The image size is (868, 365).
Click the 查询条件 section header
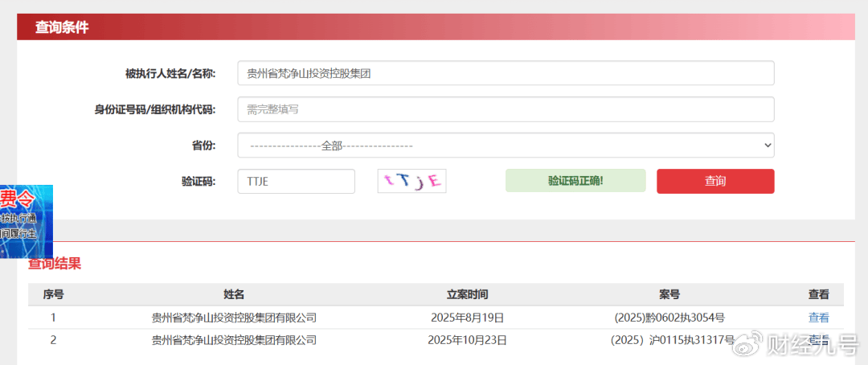(x=62, y=27)
